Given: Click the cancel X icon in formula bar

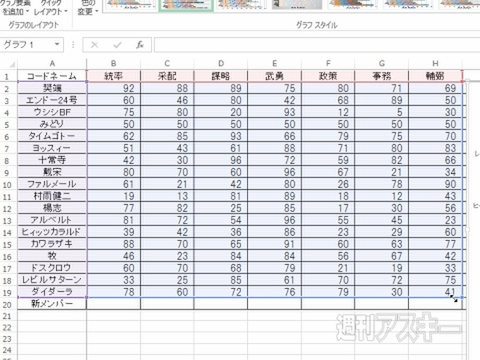Looking at the screenshot, I should [x=95, y=45].
